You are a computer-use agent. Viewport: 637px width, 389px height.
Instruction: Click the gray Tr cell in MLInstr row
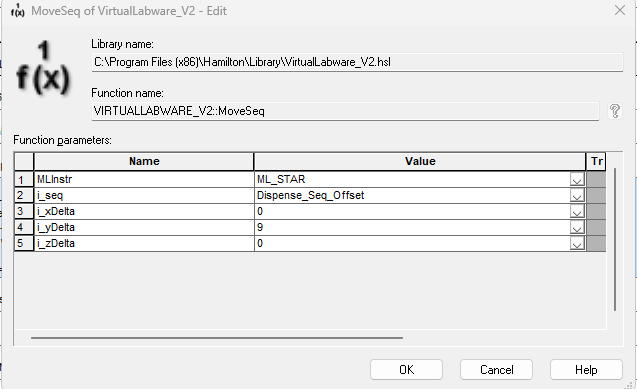tap(596, 179)
